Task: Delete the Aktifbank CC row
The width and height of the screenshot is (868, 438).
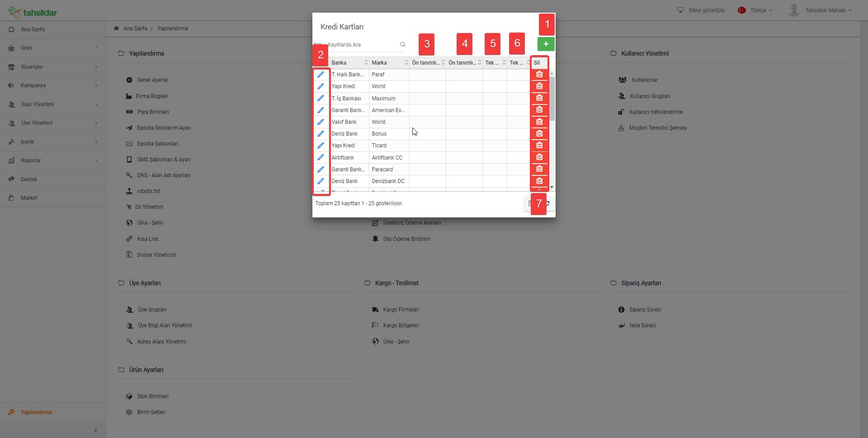Action: [539, 157]
